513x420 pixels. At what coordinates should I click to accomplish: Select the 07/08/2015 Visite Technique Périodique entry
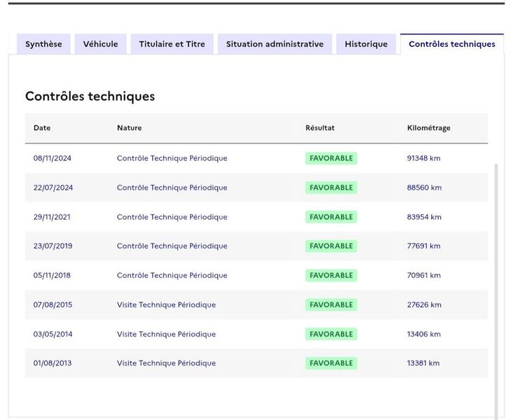166,304
